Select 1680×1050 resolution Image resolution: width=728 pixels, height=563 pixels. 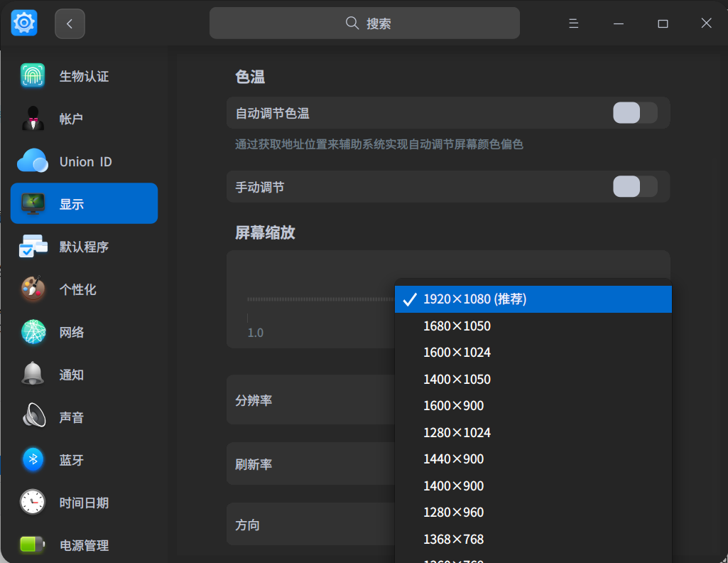[x=533, y=326]
